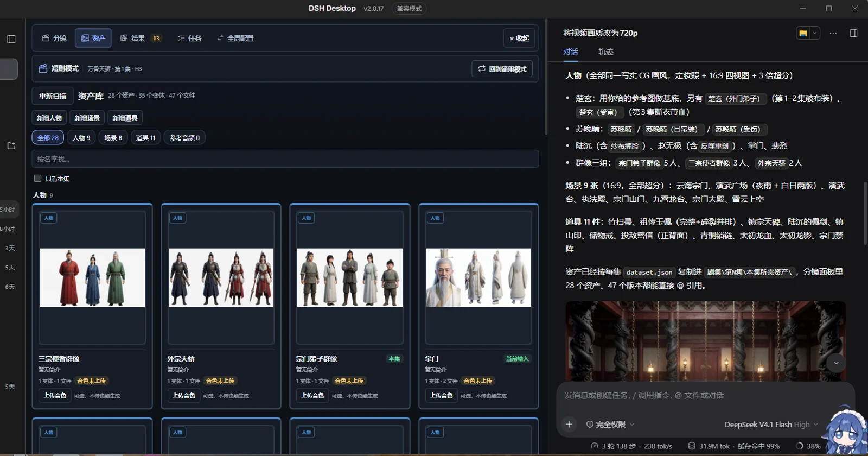Select the 全部 28 filter chip
868x456 pixels.
(x=48, y=138)
